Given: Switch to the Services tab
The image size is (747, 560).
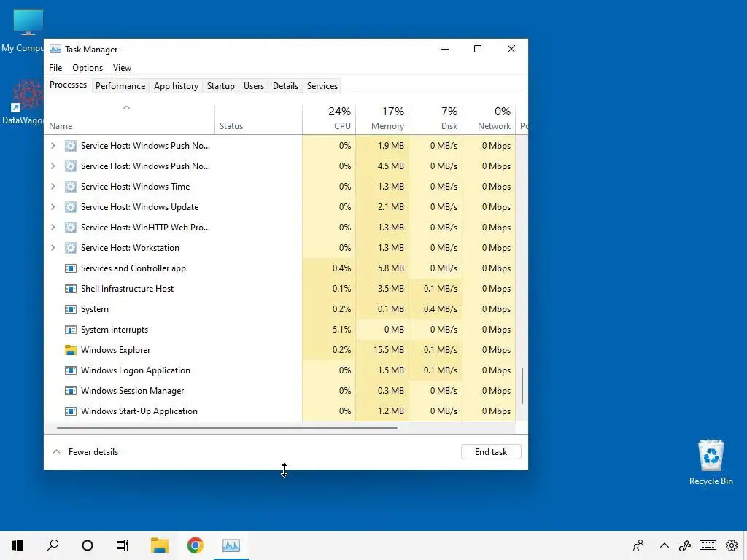Looking at the screenshot, I should (x=322, y=86).
